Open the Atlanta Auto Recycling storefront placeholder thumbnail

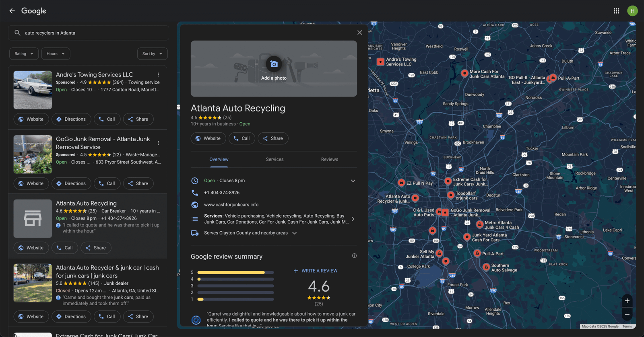[x=33, y=219]
